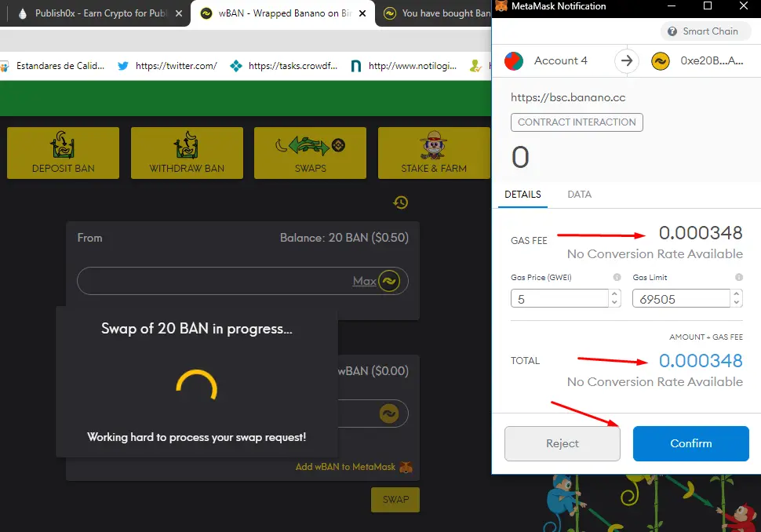
Task: Click the wBAN coin icon in To field
Action: (x=389, y=414)
